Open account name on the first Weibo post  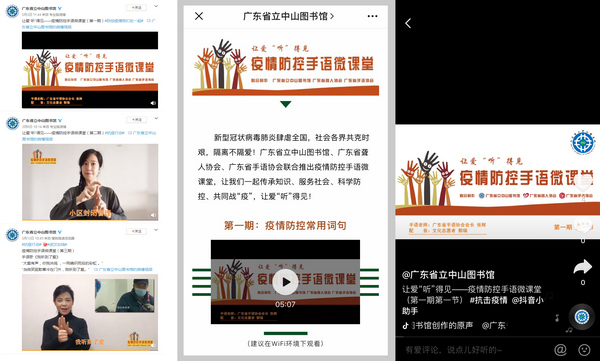[x=39, y=8]
